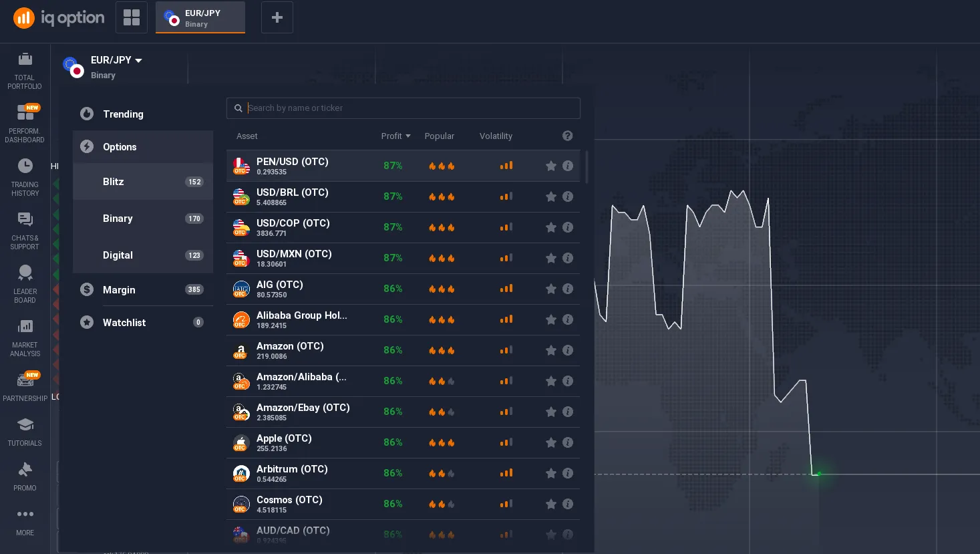
Task: Open the asset list help question icon
Action: [x=568, y=136]
